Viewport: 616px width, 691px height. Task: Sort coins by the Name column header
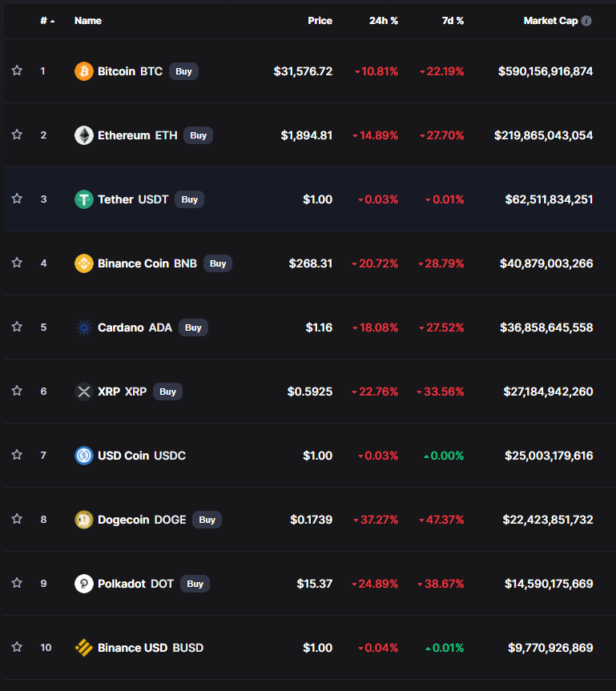tap(88, 21)
